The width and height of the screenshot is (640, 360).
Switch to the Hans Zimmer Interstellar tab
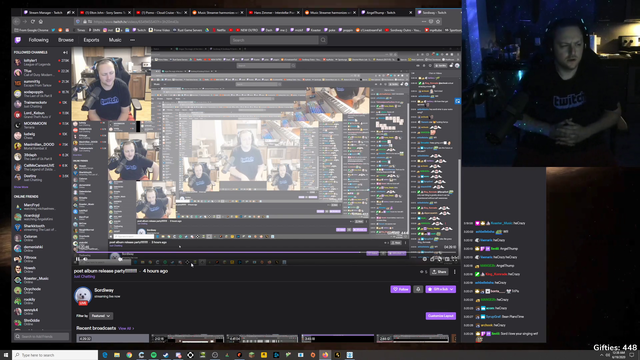point(274,13)
